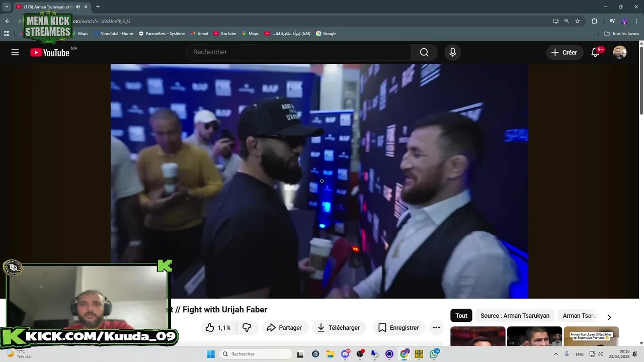Mute the tab via its speaker icon
Image resolution: width=644 pixels, height=362 pixels.
(x=77, y=7)
